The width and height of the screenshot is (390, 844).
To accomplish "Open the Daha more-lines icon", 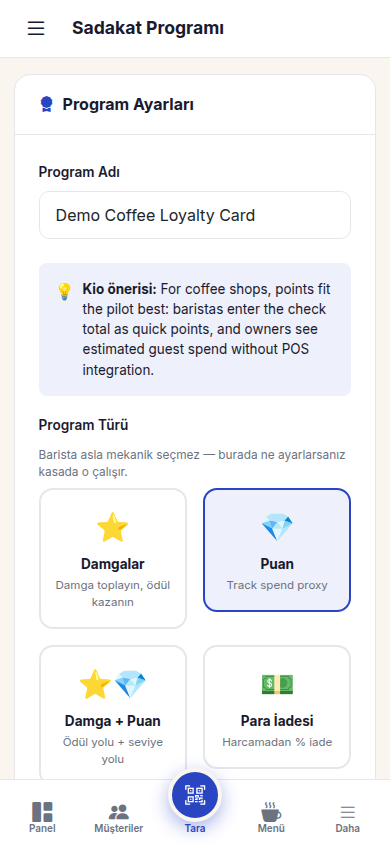I will pos(348,812).
